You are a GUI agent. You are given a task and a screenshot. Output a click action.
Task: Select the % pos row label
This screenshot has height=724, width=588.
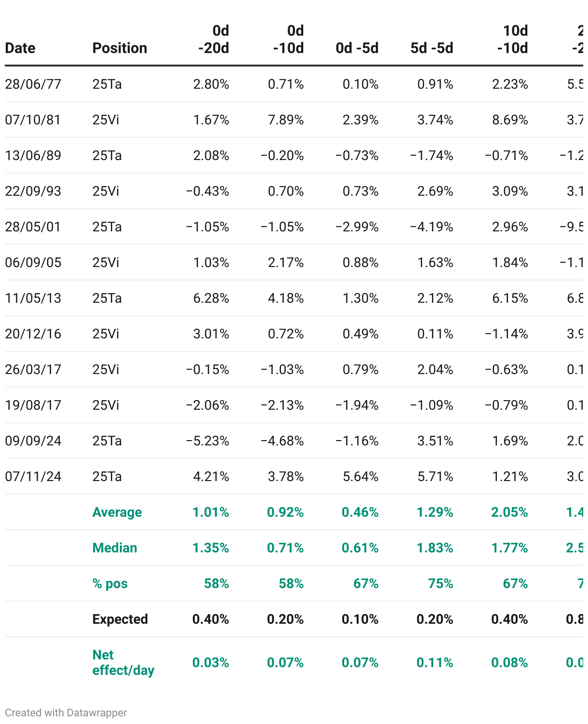[110, 584]
